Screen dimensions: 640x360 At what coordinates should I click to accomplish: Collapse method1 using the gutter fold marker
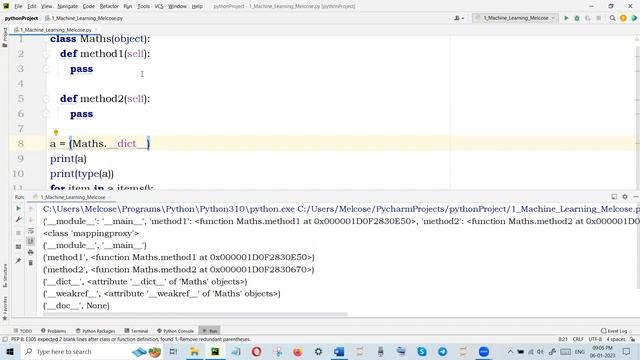pos(46,54)
